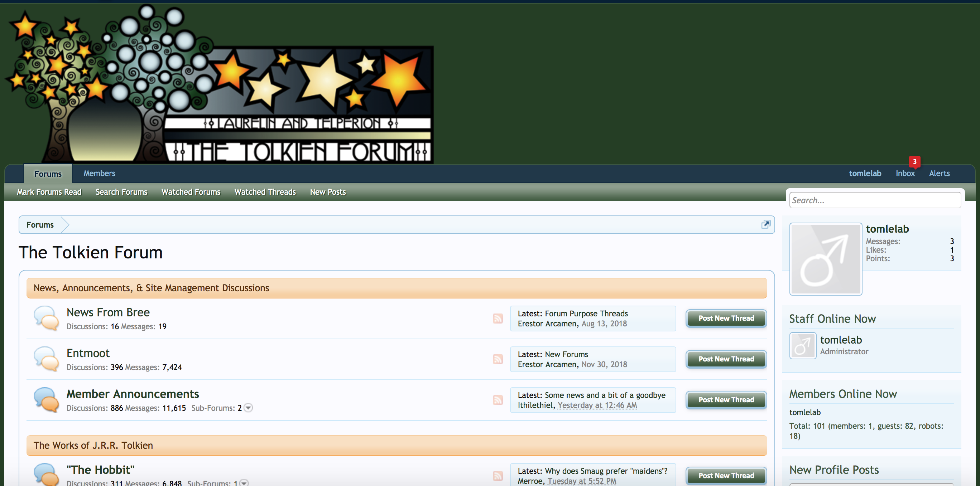
Task: Post New Thread in Member Announcements
Action: pyautogui.click(x=726, y=400)
